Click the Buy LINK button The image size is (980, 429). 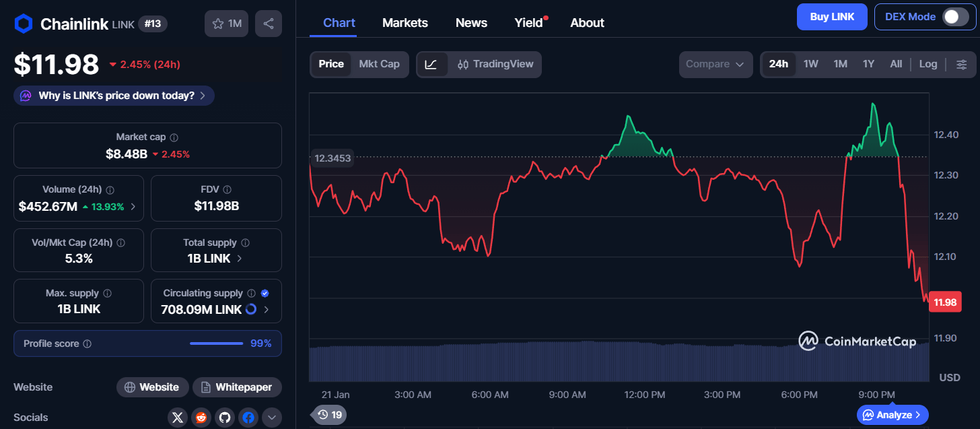(832, 17)
